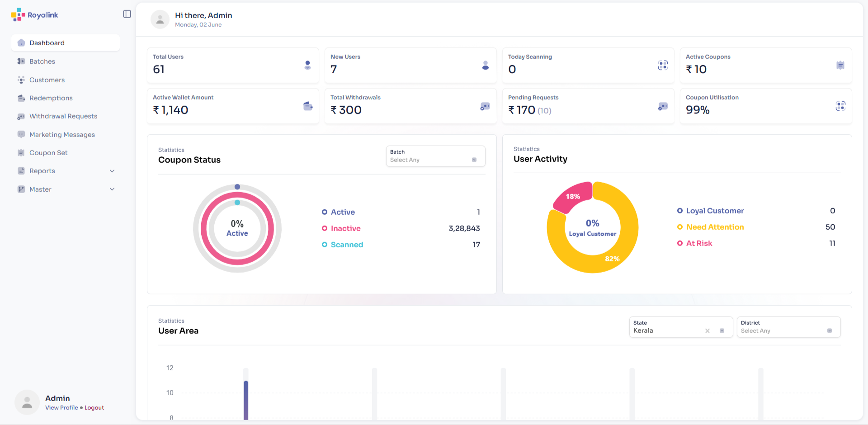Toggle the Loyal Customer legend item
Image resolution: width=868 pixels, height=425 pixels.
[x=710, y=211]
